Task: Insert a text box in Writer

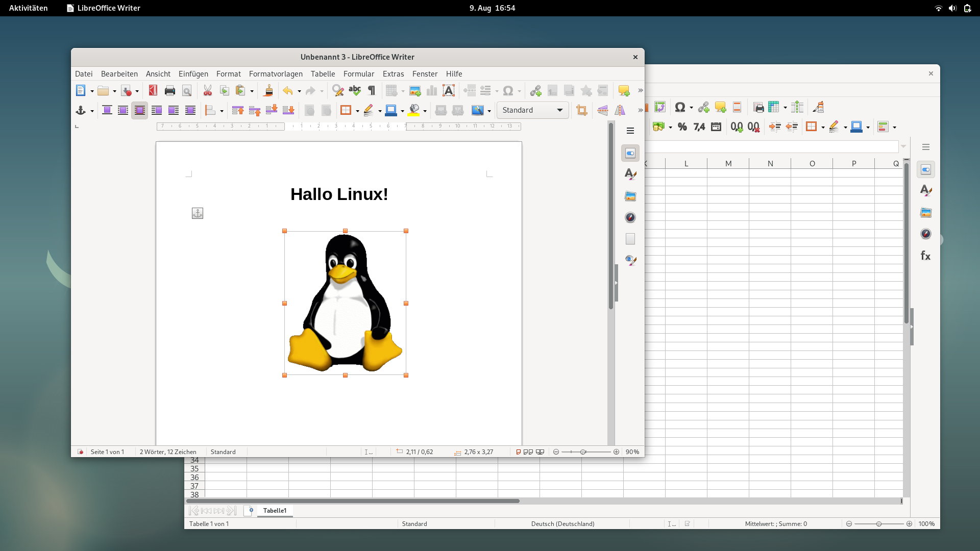Action: [x=448, y=91]
